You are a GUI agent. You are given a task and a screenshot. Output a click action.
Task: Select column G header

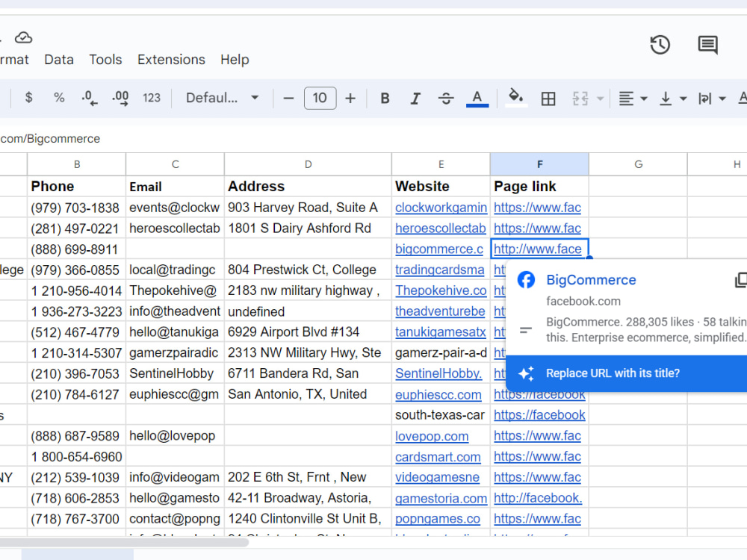point(639,164)
